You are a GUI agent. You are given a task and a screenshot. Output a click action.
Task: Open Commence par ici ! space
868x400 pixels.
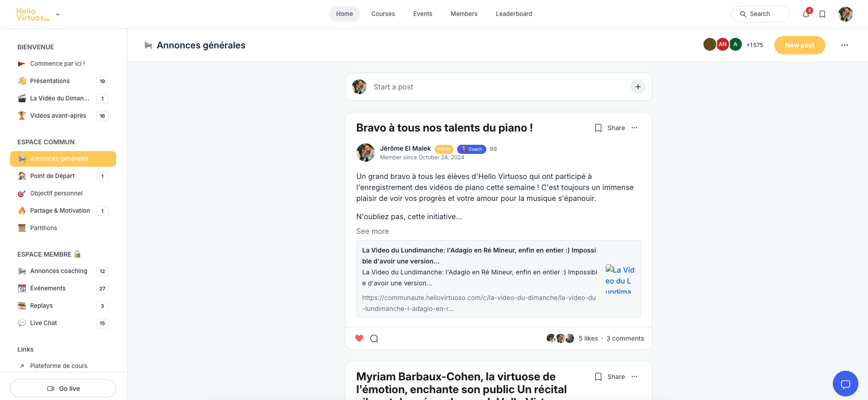tap(63, 63)
